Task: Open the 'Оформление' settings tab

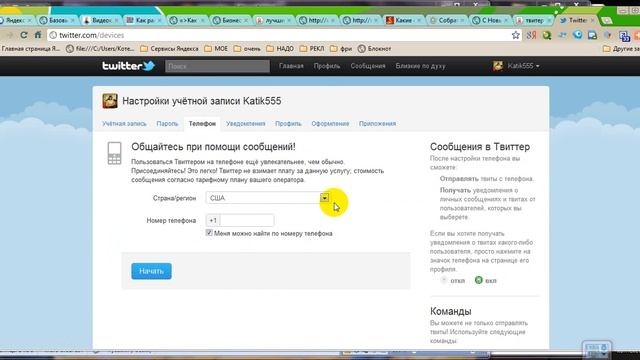Action: [x=330, y=123]
